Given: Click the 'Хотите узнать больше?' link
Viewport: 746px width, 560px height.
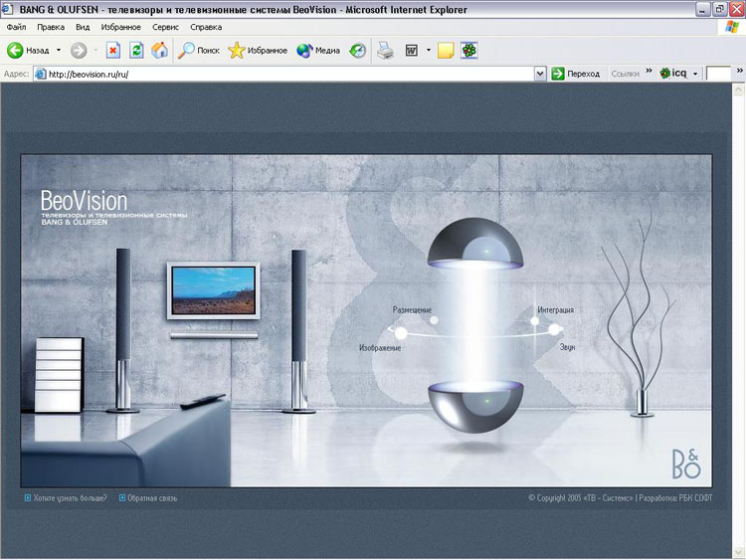Looking at the screenshot, I should tap(69, 497).
